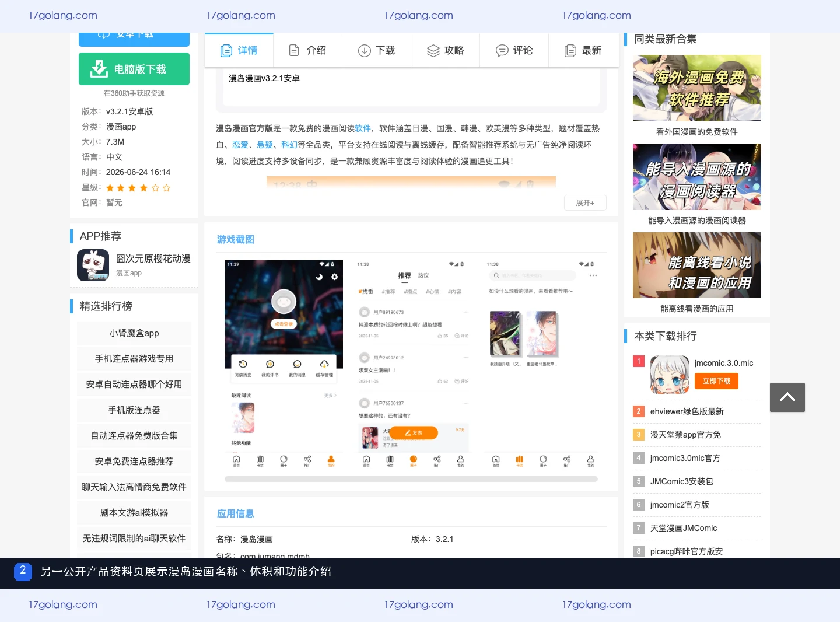Click the 精选排行榜 section heading

pos(106,306)
